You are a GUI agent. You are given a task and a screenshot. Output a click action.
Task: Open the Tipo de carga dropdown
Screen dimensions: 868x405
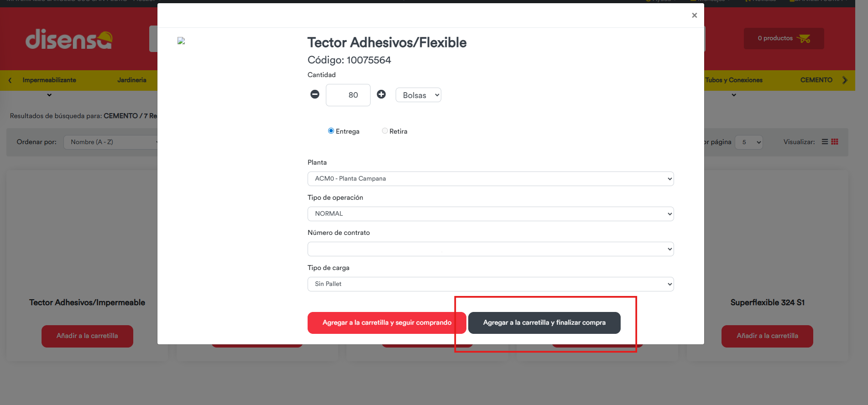491,284
